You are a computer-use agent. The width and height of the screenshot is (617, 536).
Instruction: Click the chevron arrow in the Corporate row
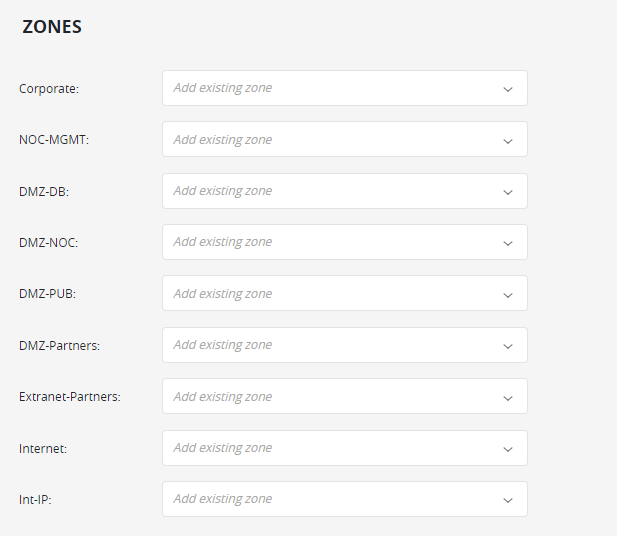[x=507, y=89]
